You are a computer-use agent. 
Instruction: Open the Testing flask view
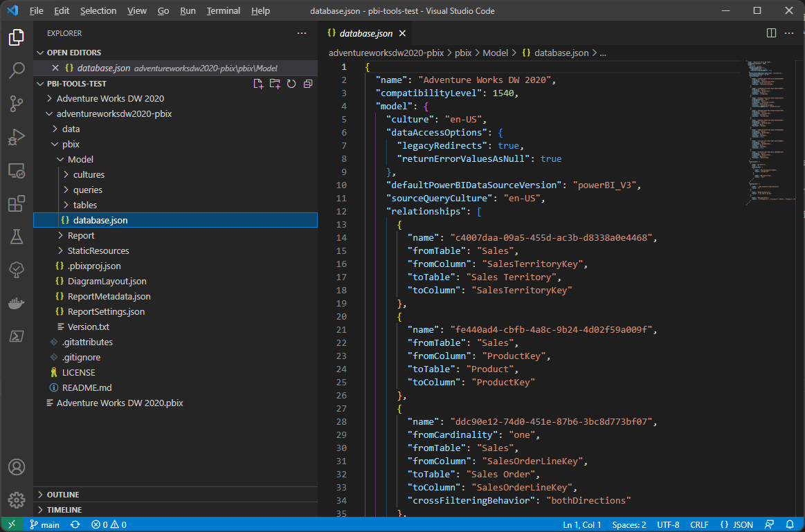pyautogui.click(x=17, y=237)
